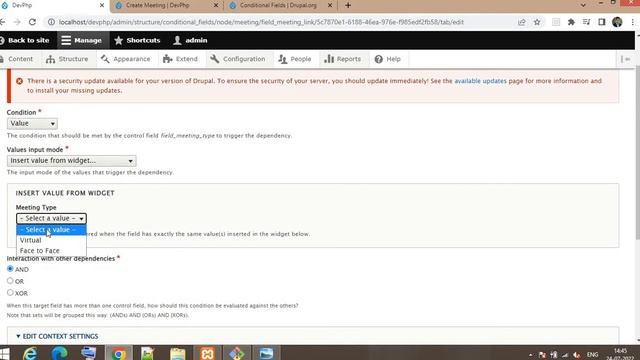640x360 pixels.
Task: Open the Help admin page
Action: pyautogui.click(x=388, y=59)
